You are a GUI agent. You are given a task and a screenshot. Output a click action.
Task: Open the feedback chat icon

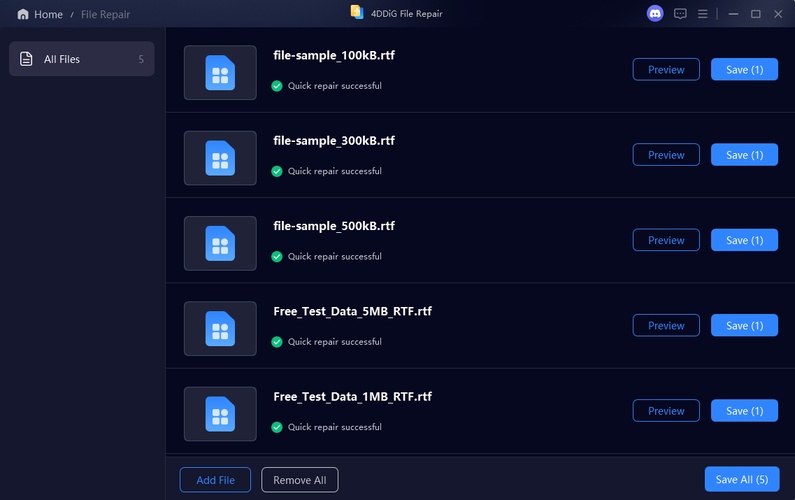click(680, 14)
